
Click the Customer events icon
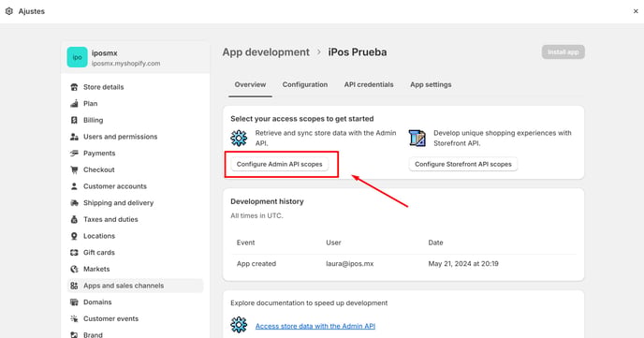[74, 318]
